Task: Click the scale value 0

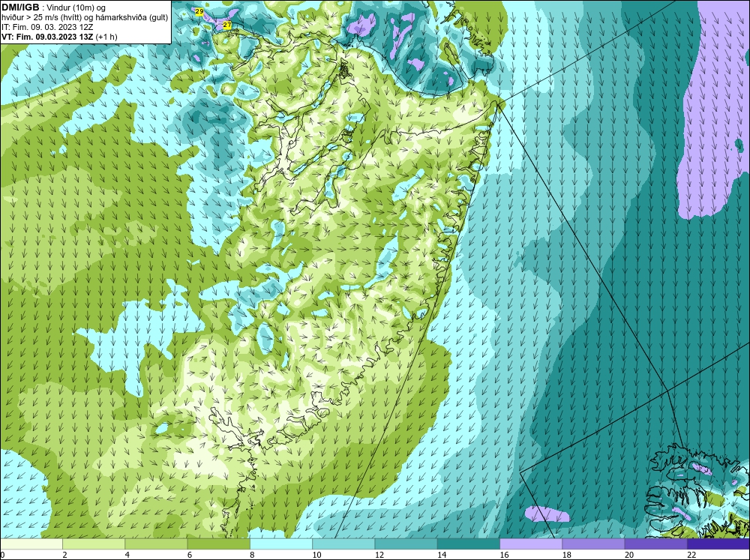Action: click(2, 555)
